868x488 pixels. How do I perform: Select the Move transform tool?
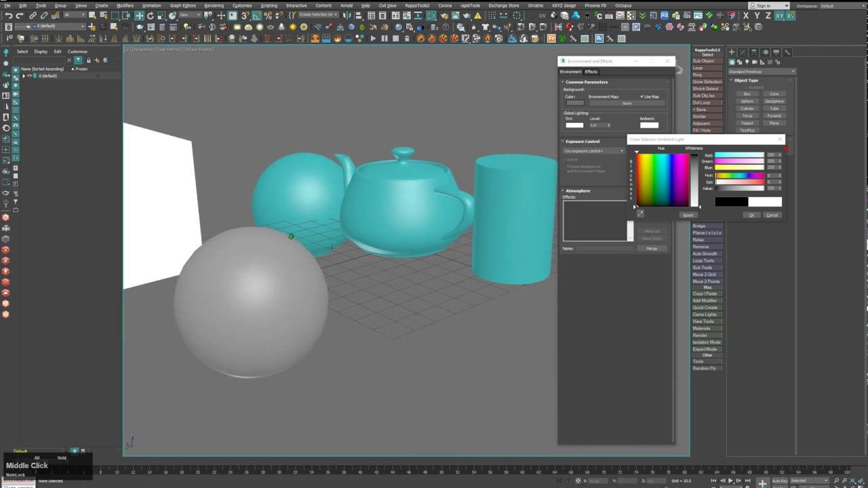(x=139, y=16)
